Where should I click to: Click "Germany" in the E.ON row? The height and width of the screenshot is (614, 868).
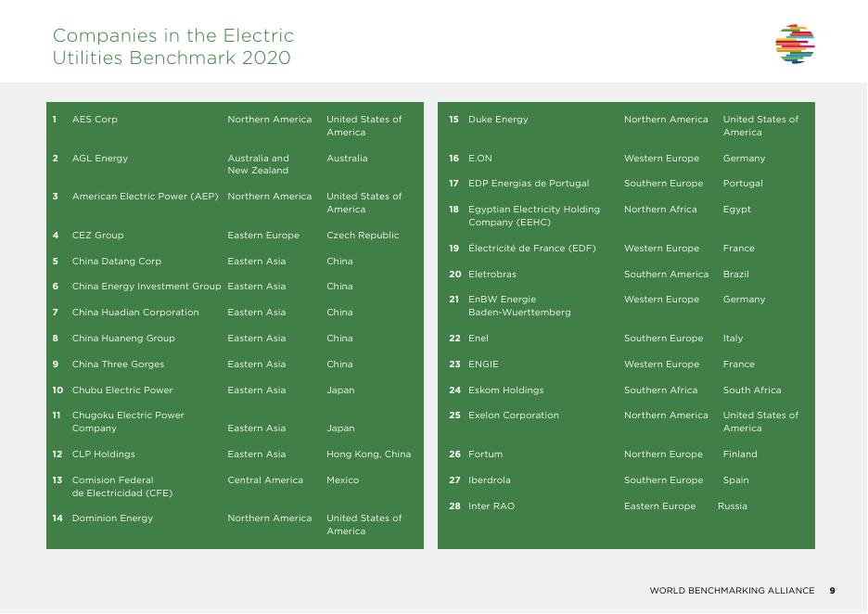coord(744,159)
